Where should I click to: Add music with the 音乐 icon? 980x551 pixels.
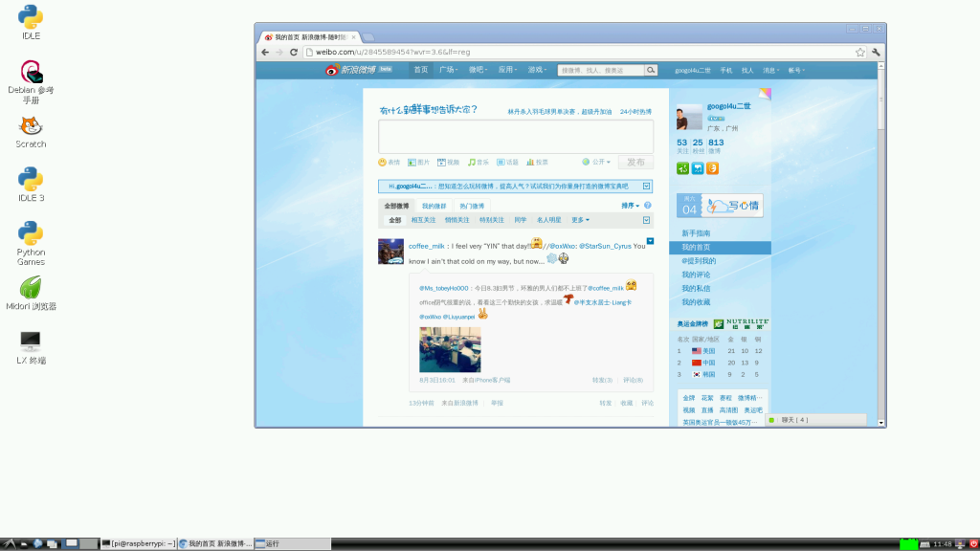click(479, 163)
